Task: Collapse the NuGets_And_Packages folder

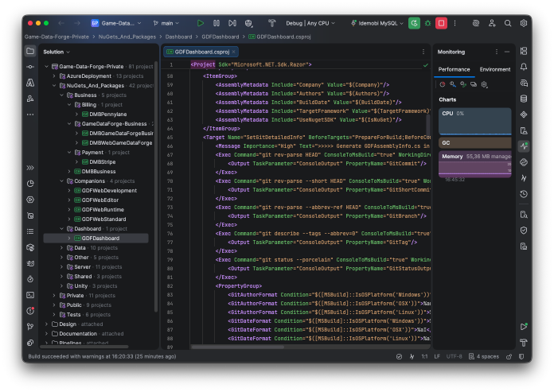Action: click(54, 85)
